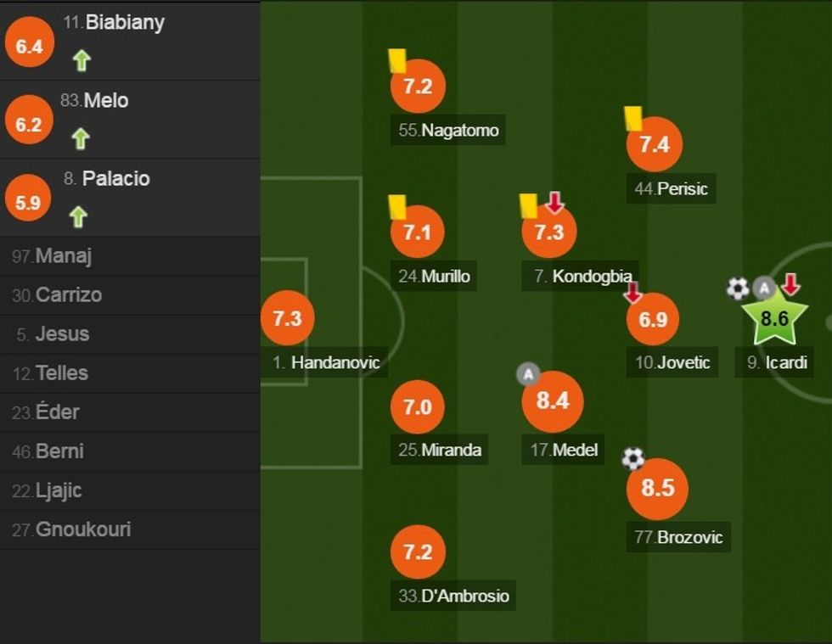Click Nagatomo's yellow card icon

click(x=397, y=60)
